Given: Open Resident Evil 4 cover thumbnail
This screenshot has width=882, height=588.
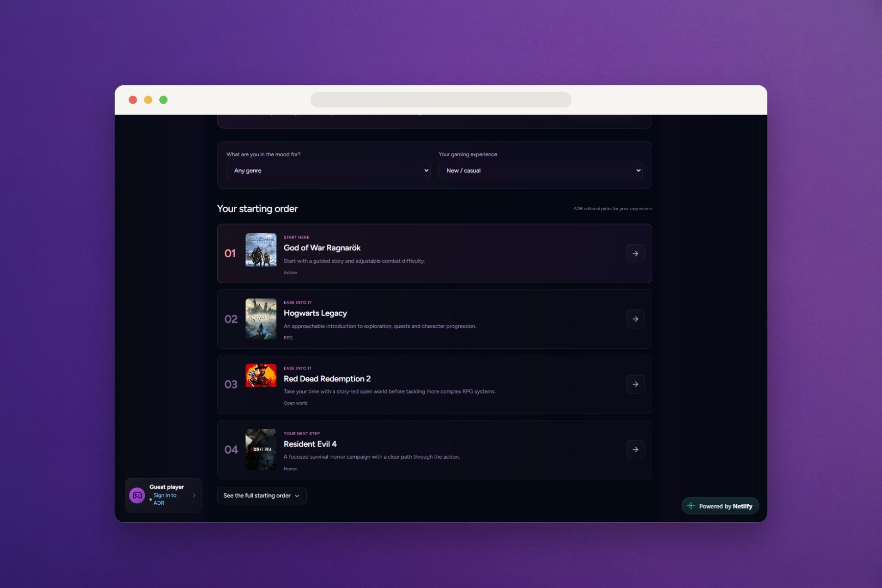Looking at the screenshot, I should pos(261,449).
